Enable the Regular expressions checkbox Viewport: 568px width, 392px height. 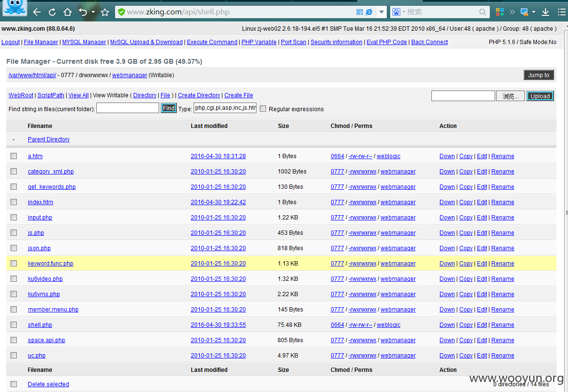point(263,109)
